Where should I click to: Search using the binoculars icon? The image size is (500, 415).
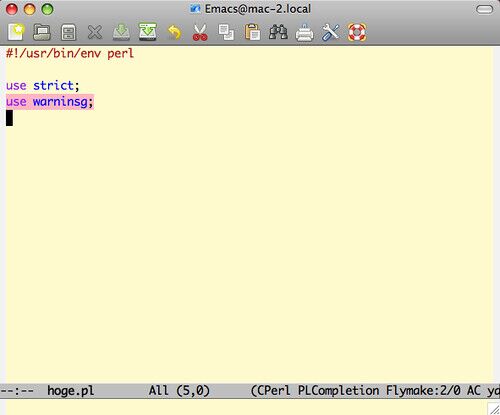pos(278,32)
